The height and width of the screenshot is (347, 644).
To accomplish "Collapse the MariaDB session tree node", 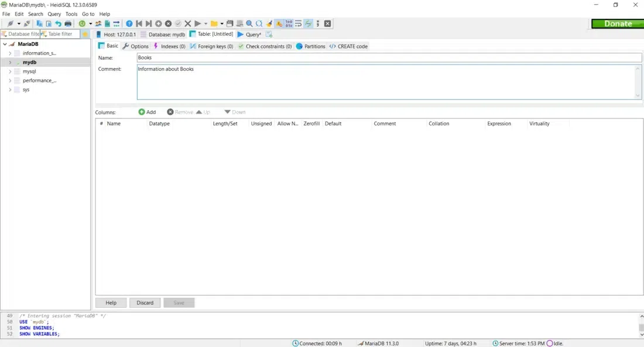I will 5,44.
